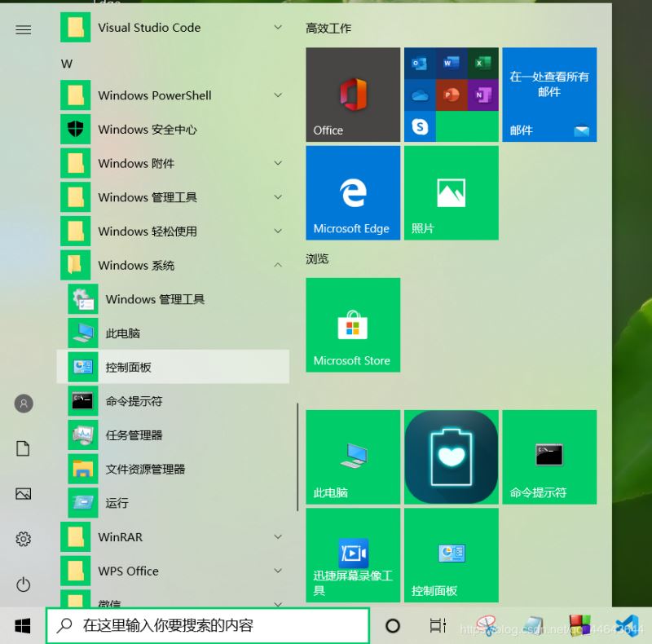Click the user account icon in sidebar
Viewport: 652px width, 644px height.
coord(23,404)
